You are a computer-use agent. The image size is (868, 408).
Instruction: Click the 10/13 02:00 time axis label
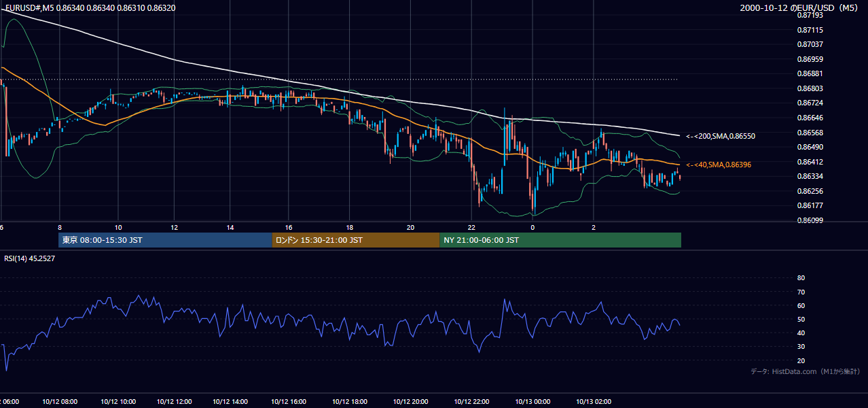click(x=595, y=401)
